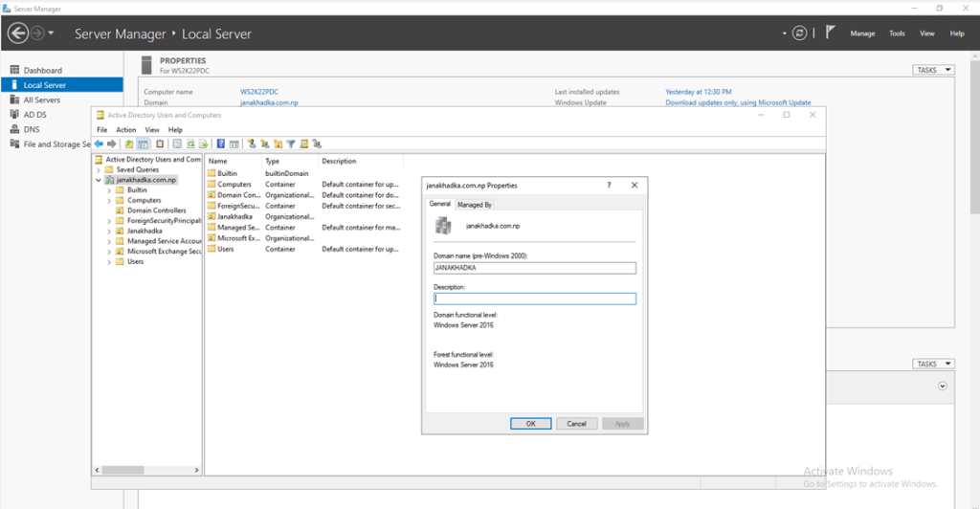Image resolution: width=980 pixels, height=509 pixels.
Task: Open the top TASKS dropdown
Action: 933,70
